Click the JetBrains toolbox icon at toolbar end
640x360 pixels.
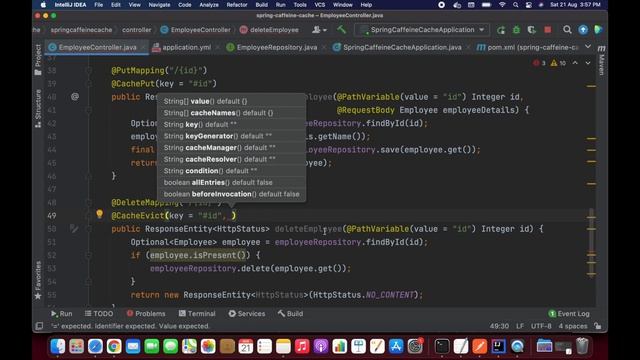(598, 30)
